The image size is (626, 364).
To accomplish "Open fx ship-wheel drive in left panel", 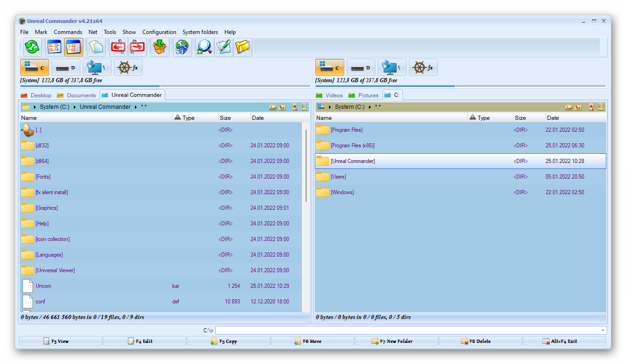I will coord(128,67).
